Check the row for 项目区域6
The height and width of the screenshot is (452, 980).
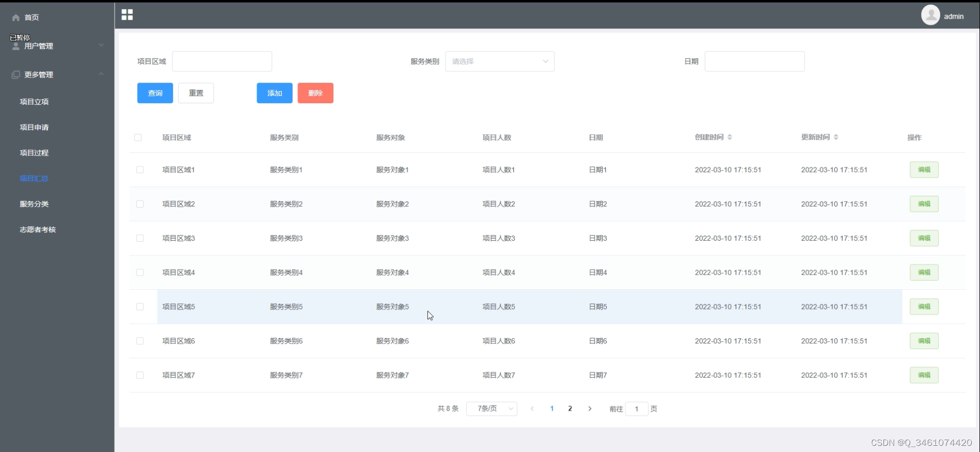tap(140, 341)
